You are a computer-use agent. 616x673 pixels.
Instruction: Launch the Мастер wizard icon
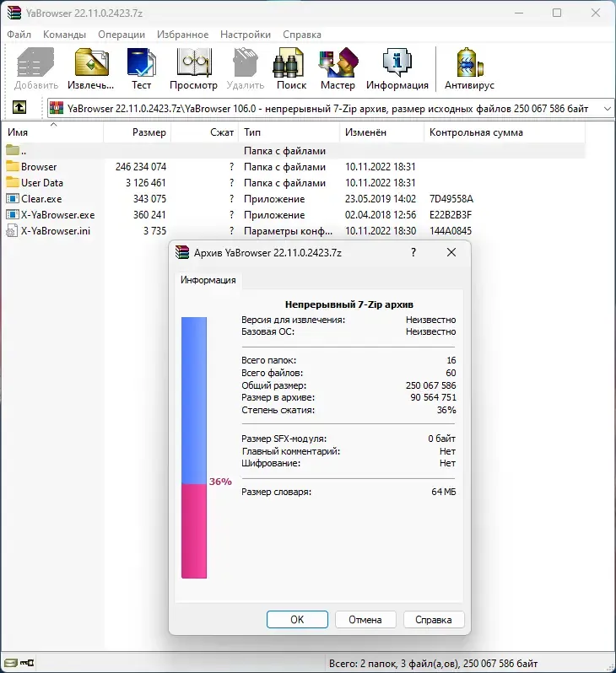(x=338, y=62)
